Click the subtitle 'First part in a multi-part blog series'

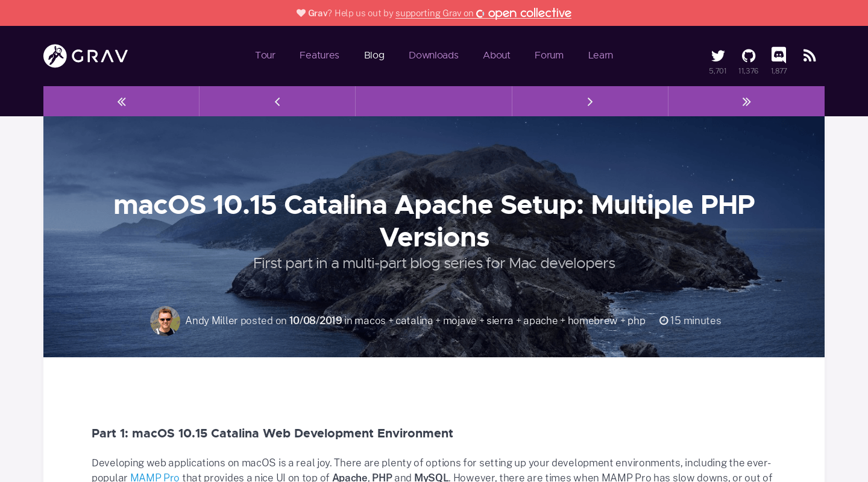[x=434, y=263]
